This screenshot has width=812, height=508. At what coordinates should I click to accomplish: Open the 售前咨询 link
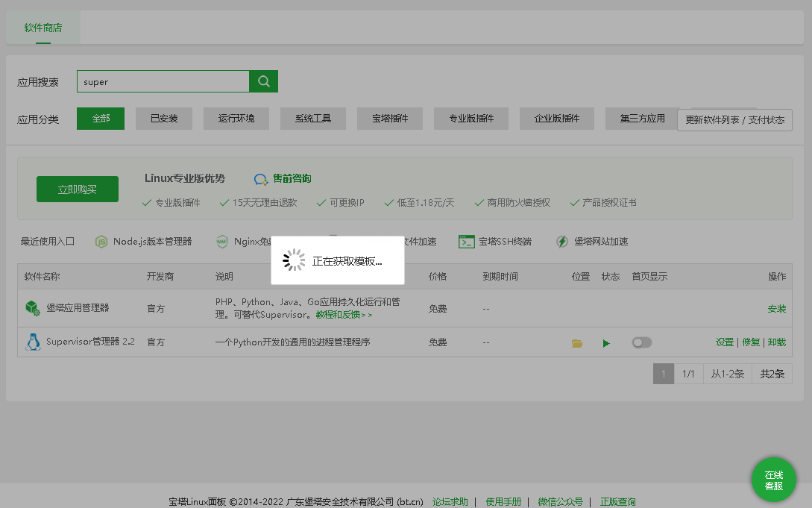[x=292, y=178]
